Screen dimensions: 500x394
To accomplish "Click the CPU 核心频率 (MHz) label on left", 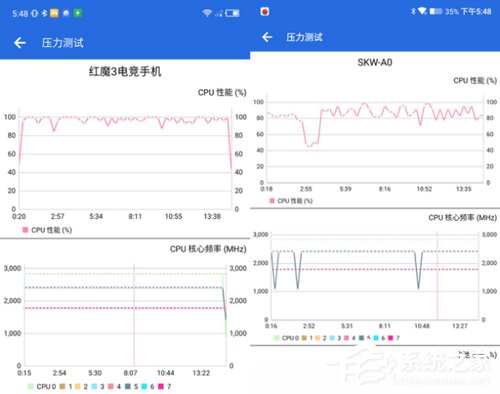I will [x=208, y=249].
